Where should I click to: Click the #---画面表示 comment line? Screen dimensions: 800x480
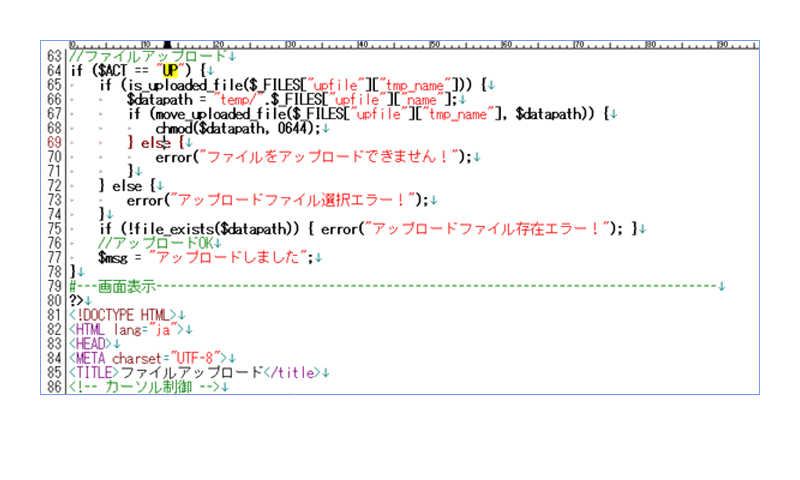(x=393, y=287)
